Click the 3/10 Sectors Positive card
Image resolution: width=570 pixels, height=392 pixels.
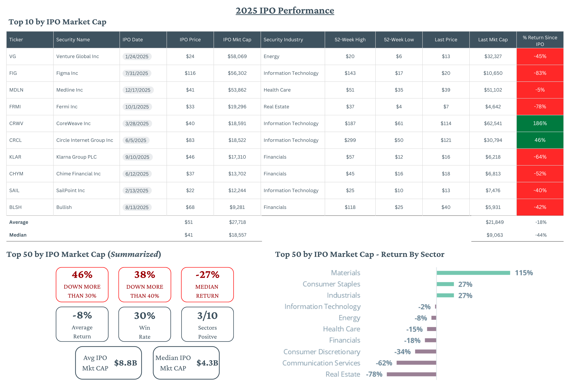pos(207,324)
